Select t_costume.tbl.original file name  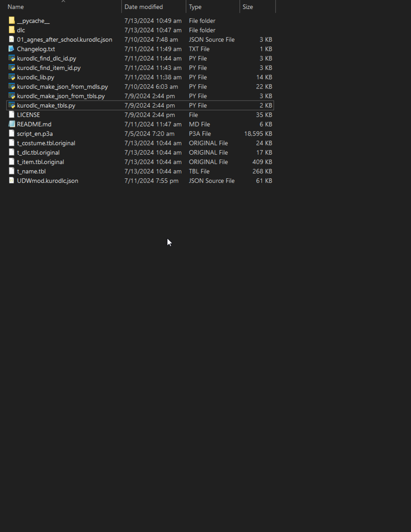tap(46, 143)
